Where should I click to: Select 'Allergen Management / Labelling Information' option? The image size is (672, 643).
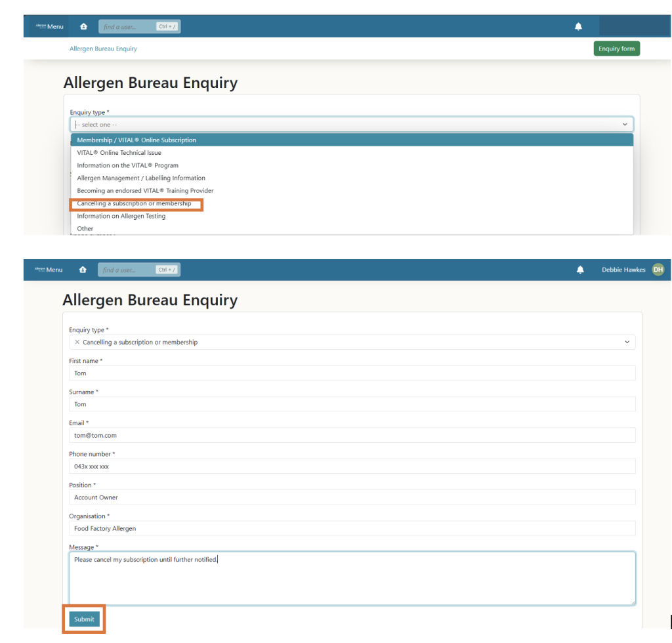[141, 178]
